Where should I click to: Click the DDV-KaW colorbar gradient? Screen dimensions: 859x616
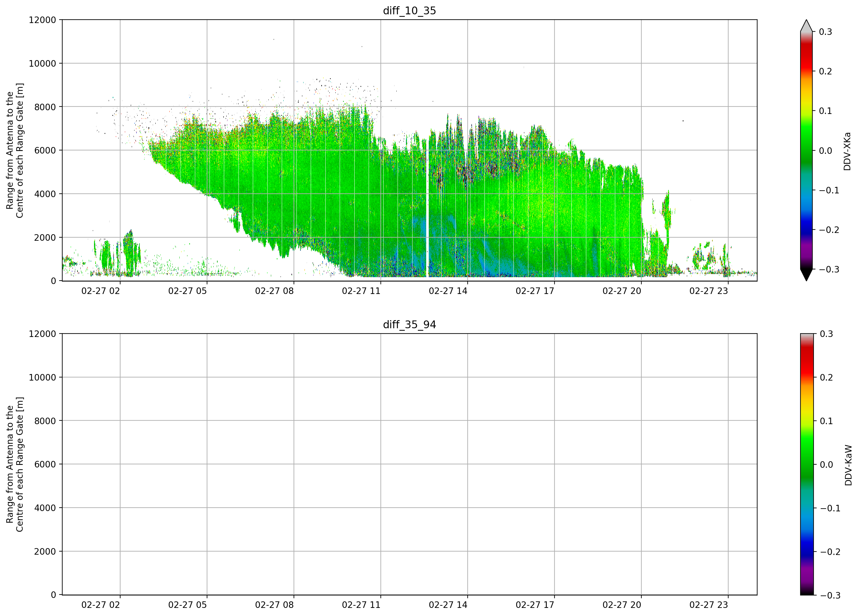806,464
